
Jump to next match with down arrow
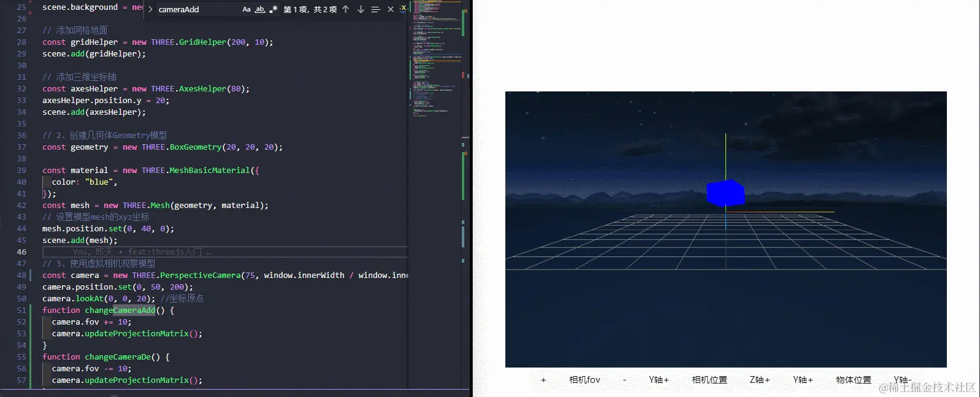tap(361, 9)
